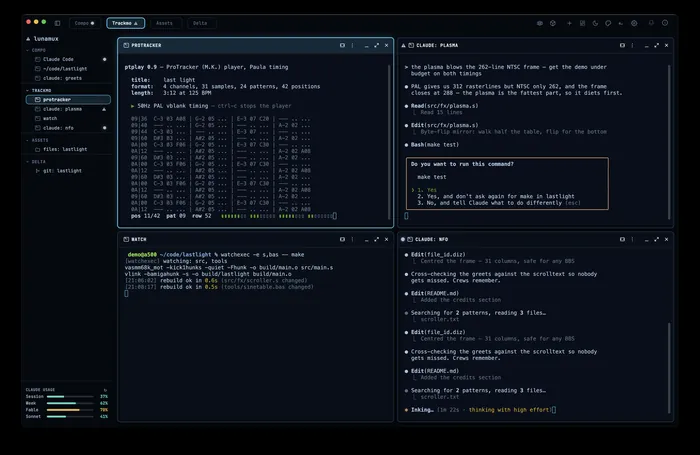Select ~/code/lastlight in sidebar
700x455 pixels.
point(68,69)
